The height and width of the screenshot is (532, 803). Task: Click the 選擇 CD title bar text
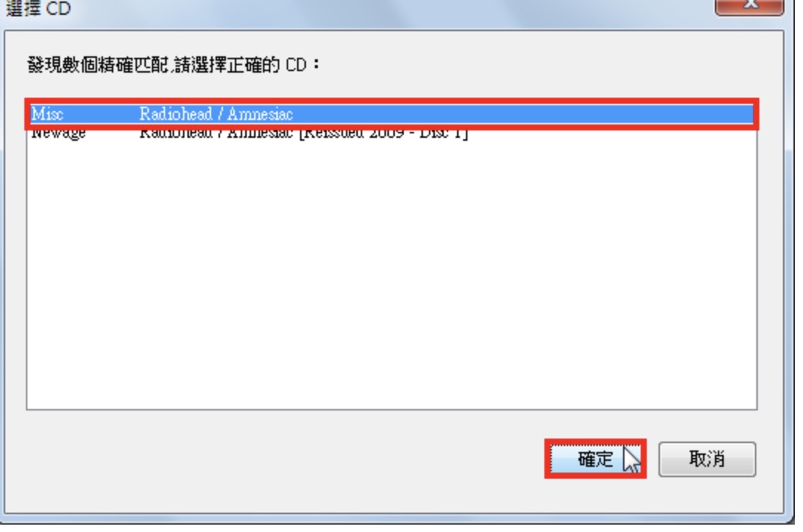pyautogui.click(x=39, y=7)
